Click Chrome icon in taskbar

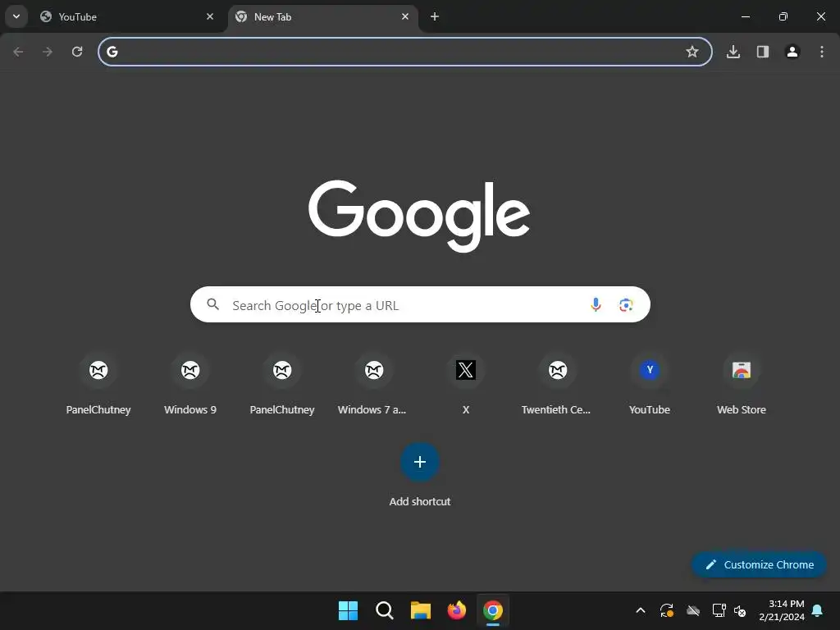(493, 610)
